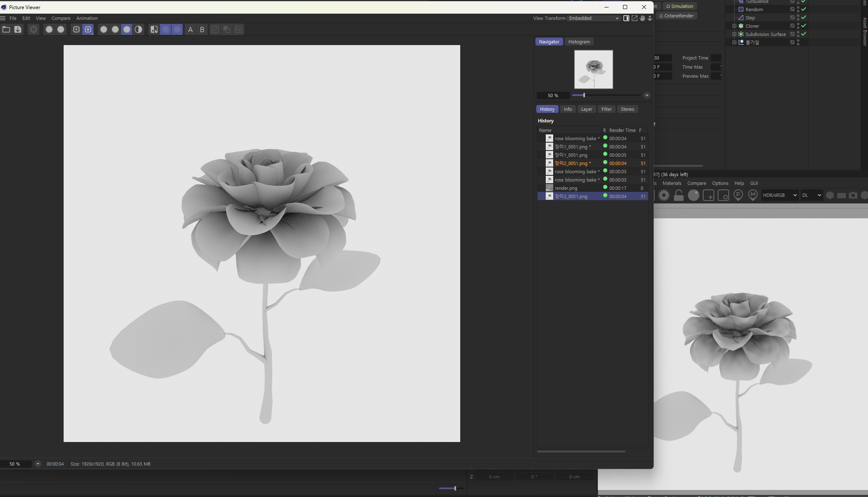Select render.png in the History list
The height and width of the screenshot is (497, 868).
pyautogui.click(x=592, y=188)
